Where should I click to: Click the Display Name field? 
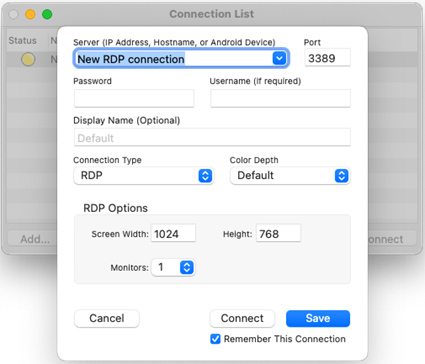click(212, 137)
